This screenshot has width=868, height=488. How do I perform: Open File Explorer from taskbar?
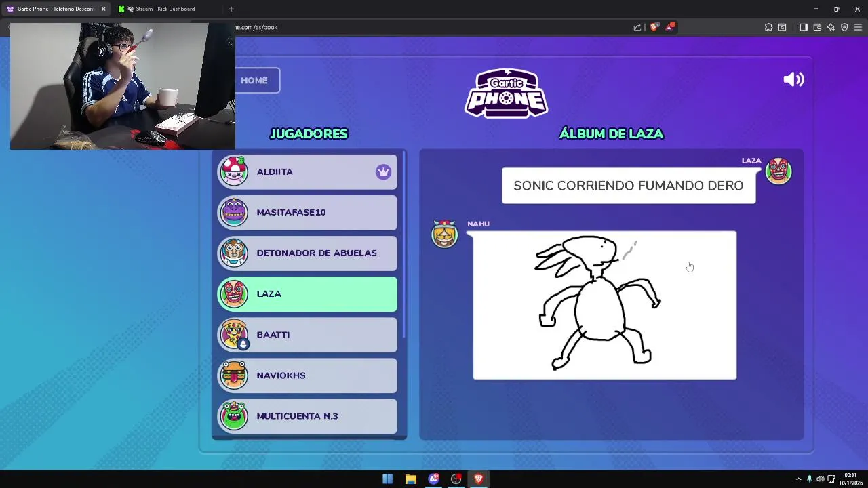pos(410,479)
